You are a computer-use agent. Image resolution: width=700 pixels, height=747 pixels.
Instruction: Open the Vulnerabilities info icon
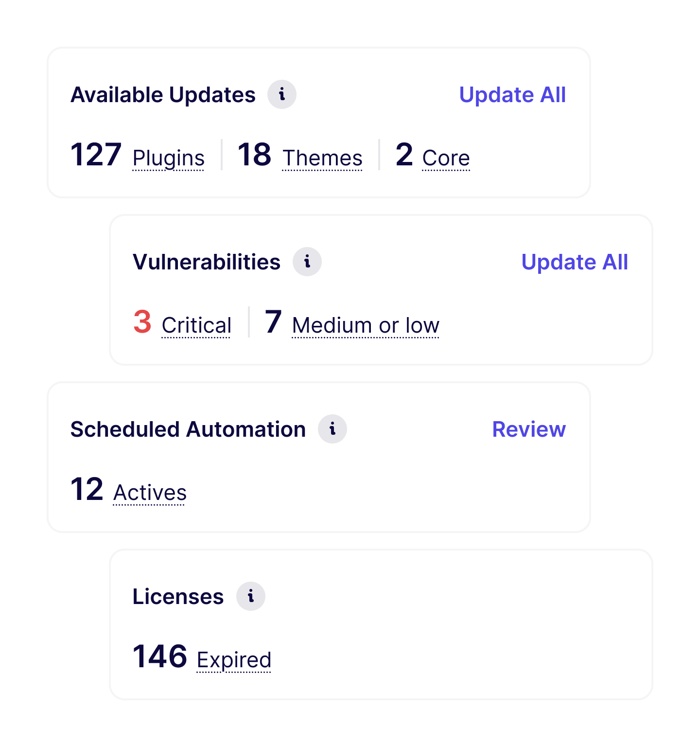coord(307,262)
